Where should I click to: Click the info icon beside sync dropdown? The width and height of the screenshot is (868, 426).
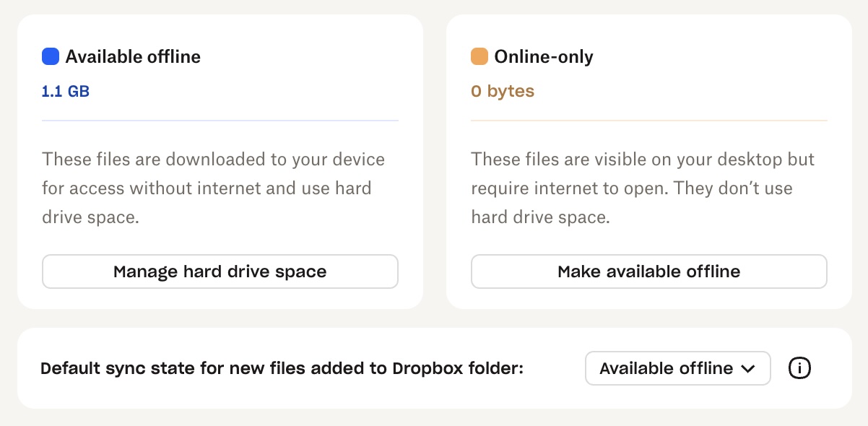pos(799,368)
